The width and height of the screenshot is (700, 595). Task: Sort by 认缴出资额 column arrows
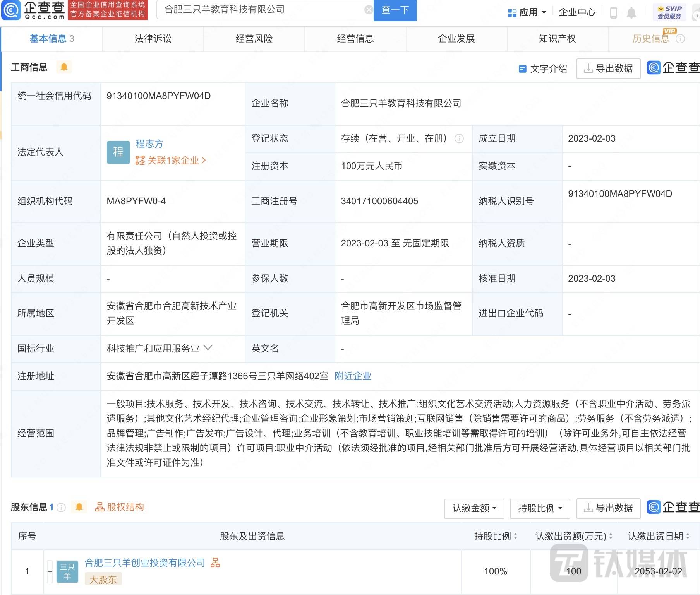[611, 536]
